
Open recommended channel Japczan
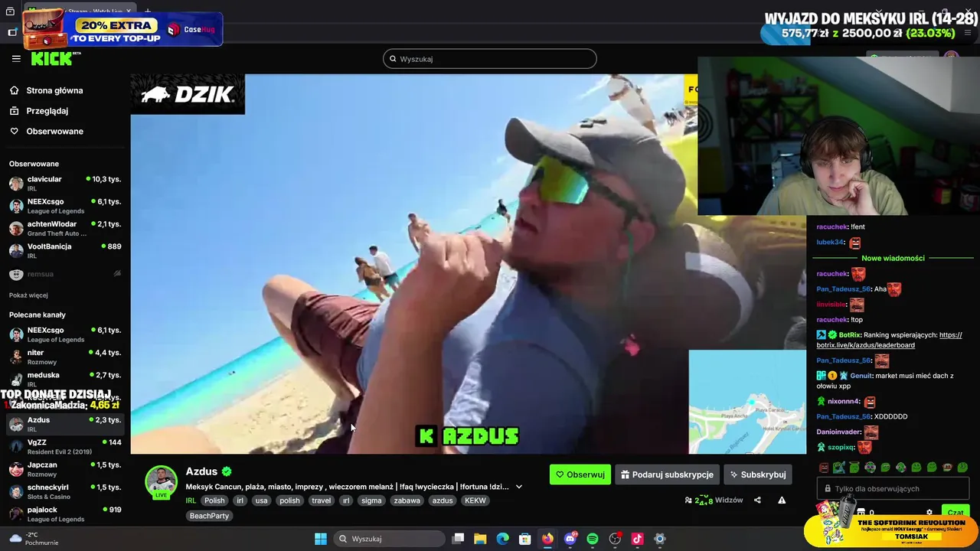tap(65, 469)
